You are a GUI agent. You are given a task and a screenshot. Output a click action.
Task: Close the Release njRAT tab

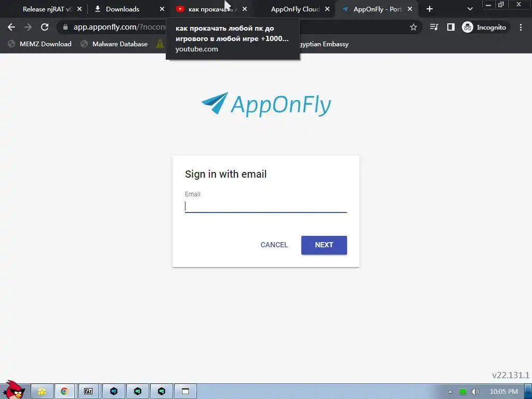[x=79, y=9]
